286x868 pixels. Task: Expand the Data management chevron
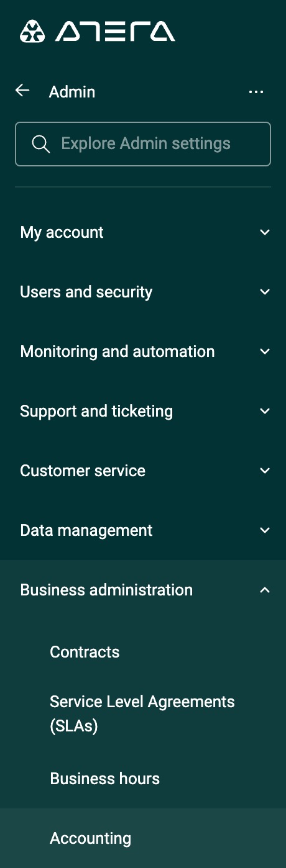(x=265, y=530)
